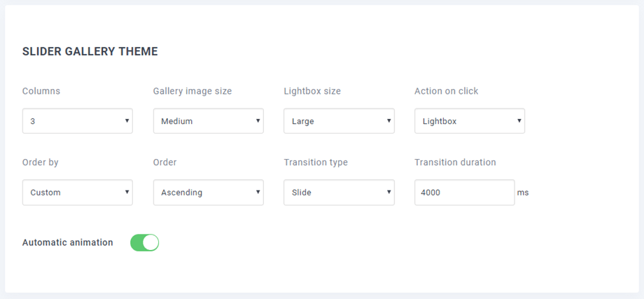Click the arrow on the Columns dropdown
Image resolution: width=644 pixels, height=299 pixels.
[127, 121]
